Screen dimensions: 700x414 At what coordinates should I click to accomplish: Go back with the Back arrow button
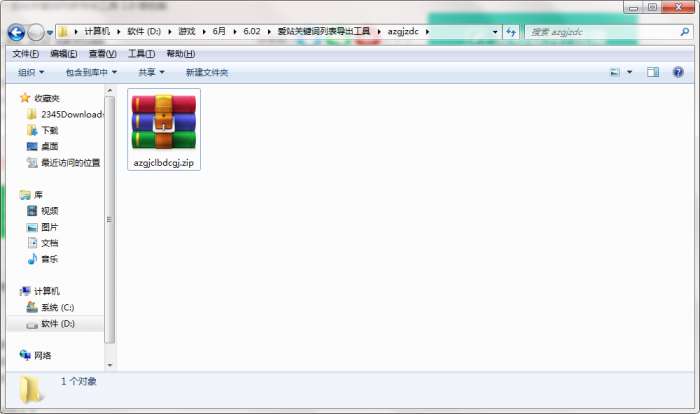click(x=16, y=32)
